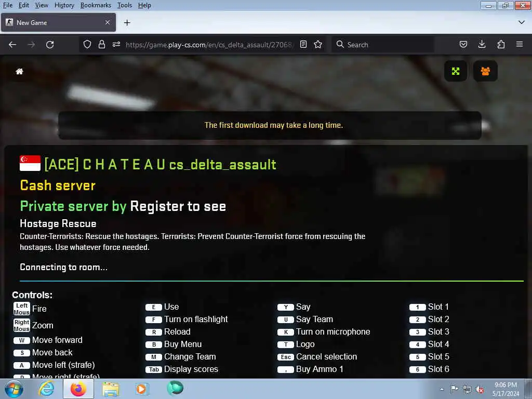Open Windows Media Player on taskbar
The width and height of the screenshot is (532, 399).
click(x=142, y=389)
